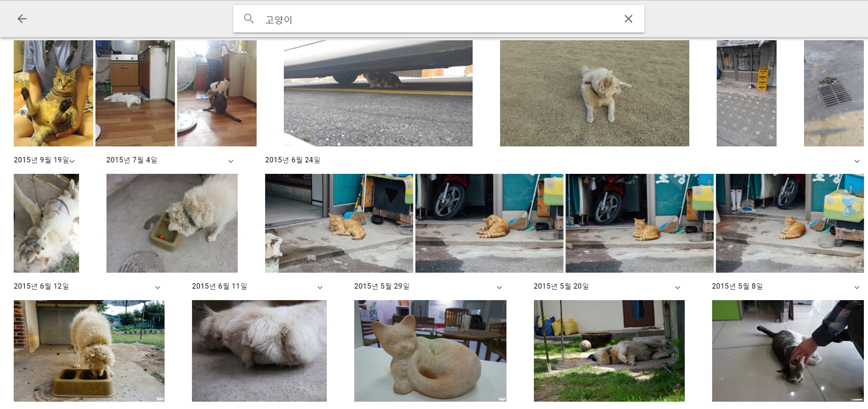Screen dimensions: 868x409
Task: Expand the chevron next to 2015년 9월 19일
Action: pyautogui.click(x=72, y=161)
